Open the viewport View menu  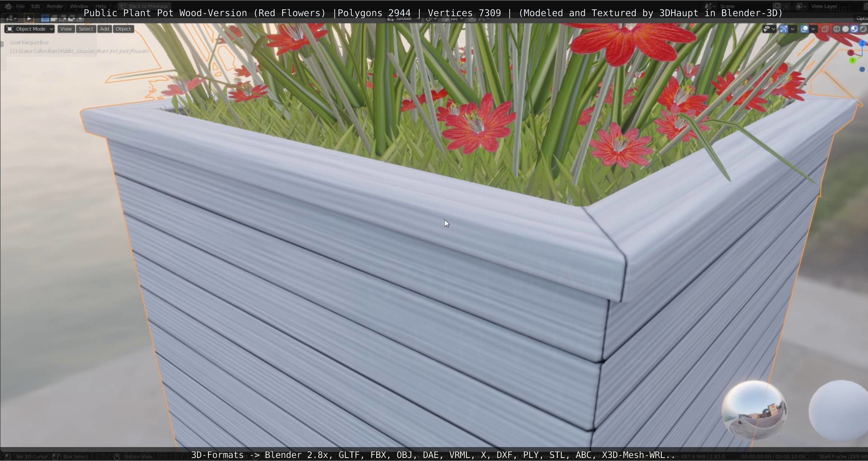click(x=66, y=29)
